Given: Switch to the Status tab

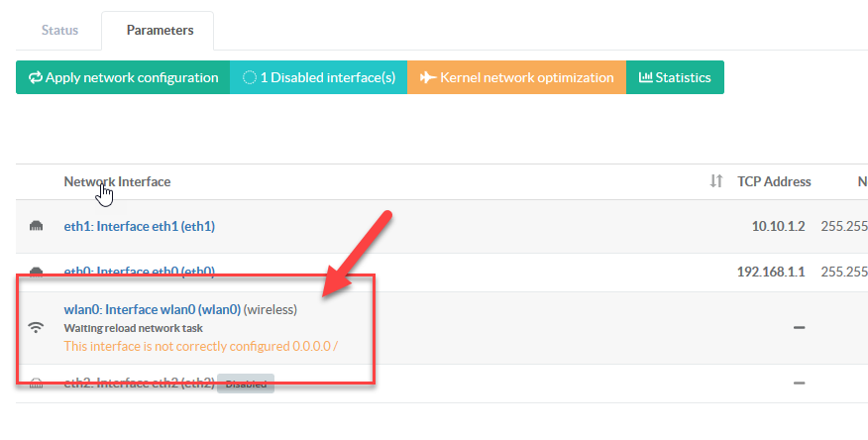Looking at the screenshot, I should pos(59,30).
